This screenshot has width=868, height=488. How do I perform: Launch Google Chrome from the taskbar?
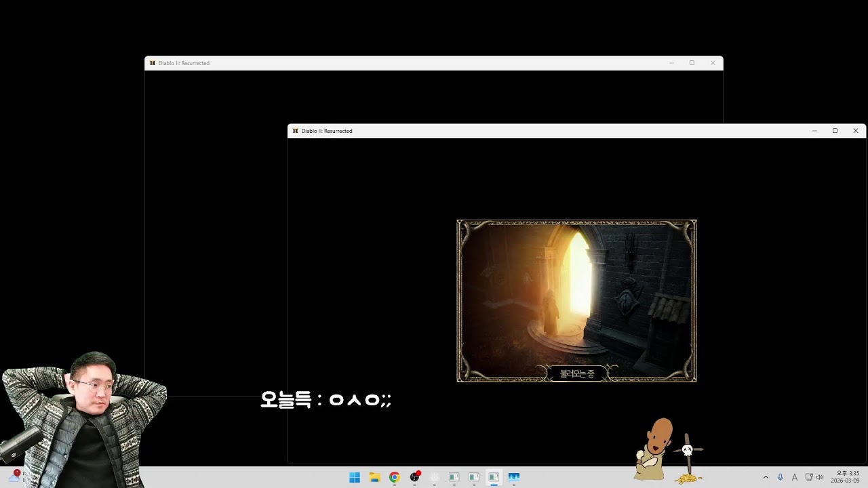pos(394,477)
